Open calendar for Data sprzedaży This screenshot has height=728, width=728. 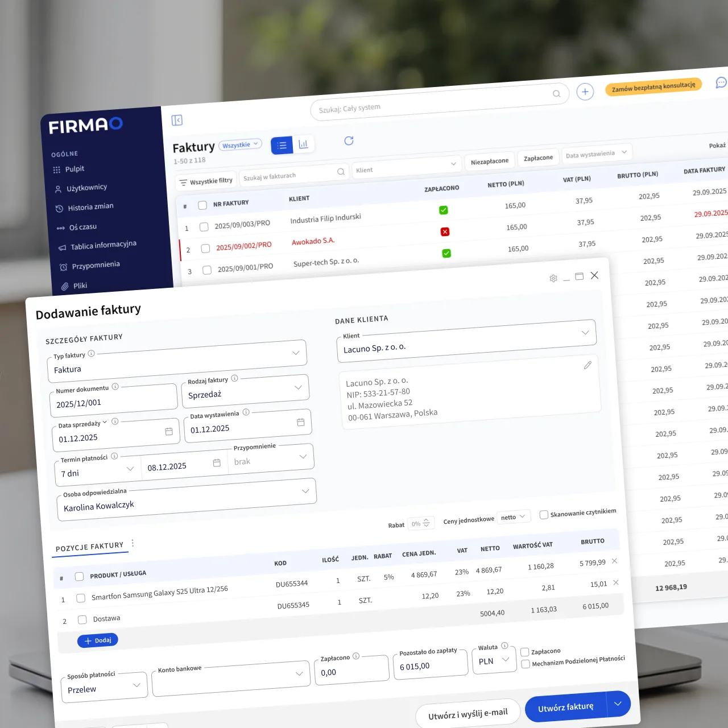coord(169,432)
